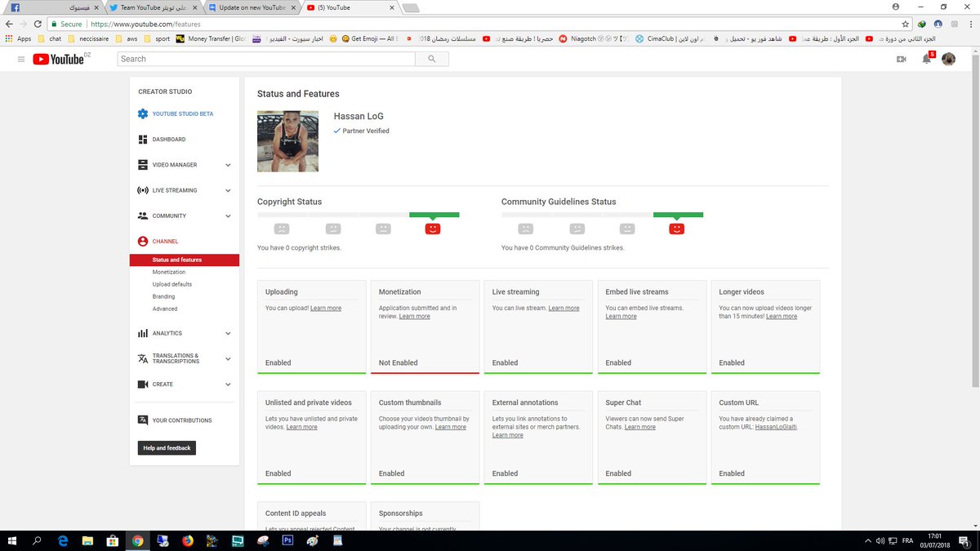
Task: Click the Translations & Transcriptions icon
Action: [x=143, y=358]
